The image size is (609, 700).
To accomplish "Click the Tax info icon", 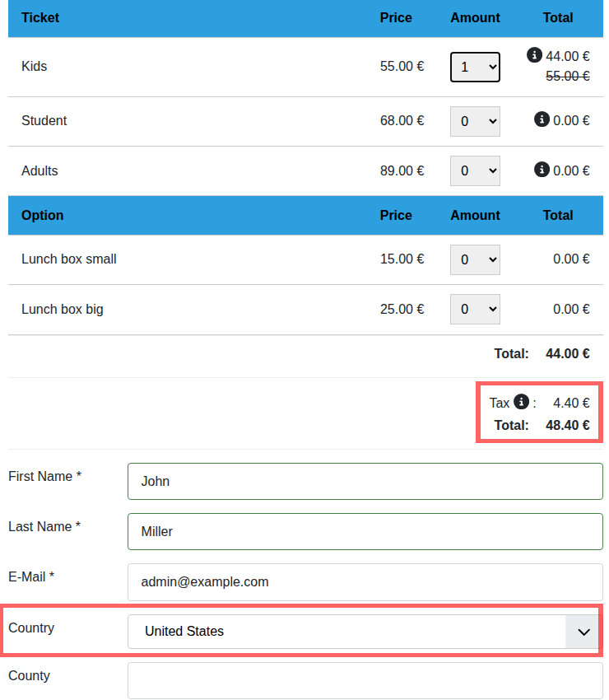I will click(521, 402).
